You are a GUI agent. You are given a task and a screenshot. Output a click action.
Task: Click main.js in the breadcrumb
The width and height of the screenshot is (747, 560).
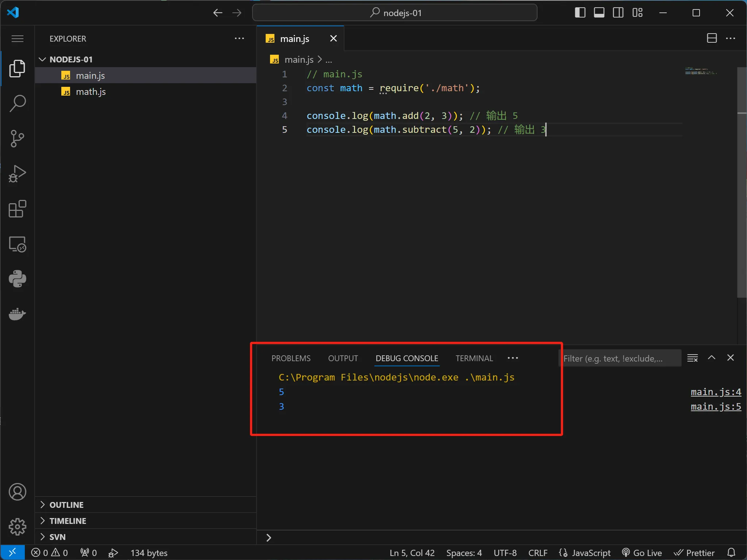click(299, 59)
